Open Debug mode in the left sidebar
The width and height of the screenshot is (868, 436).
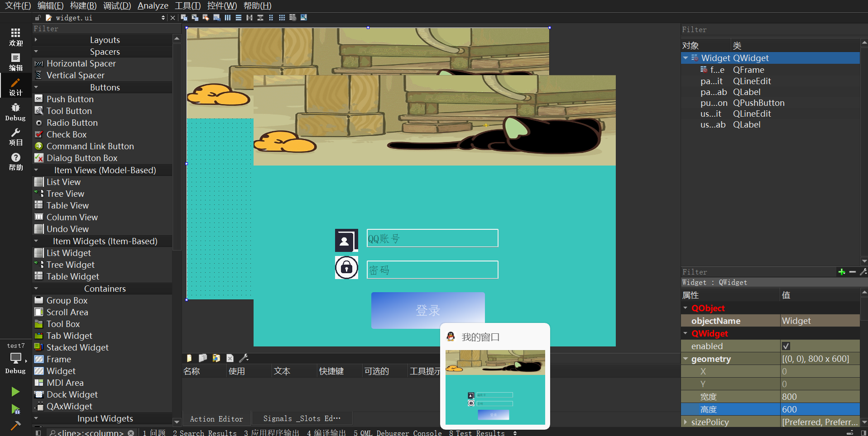(15, 112)
